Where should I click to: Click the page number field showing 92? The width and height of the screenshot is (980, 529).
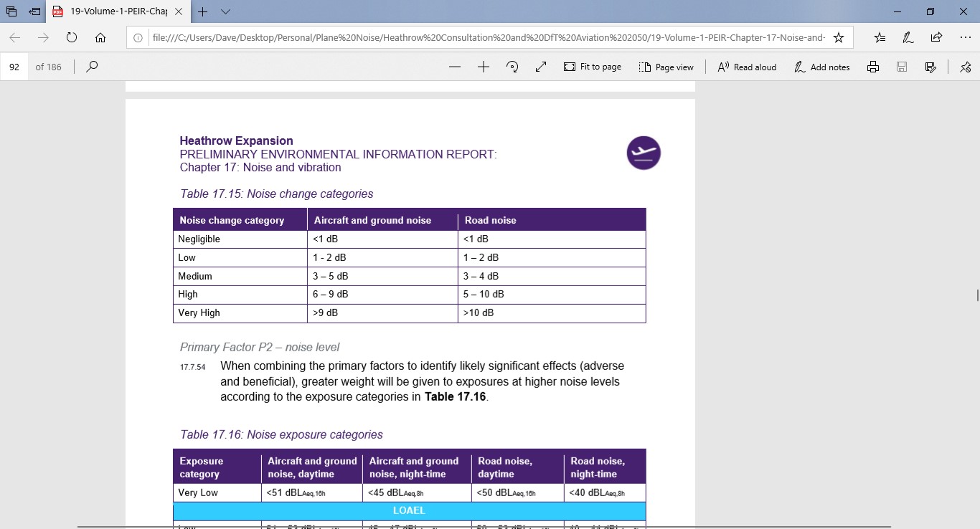(14, 67)
